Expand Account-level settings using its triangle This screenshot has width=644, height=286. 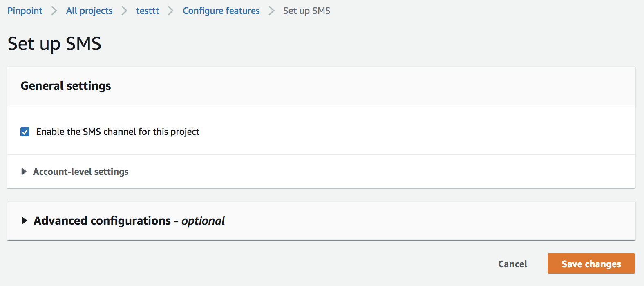pyautogui.click(x=24, y=172)
